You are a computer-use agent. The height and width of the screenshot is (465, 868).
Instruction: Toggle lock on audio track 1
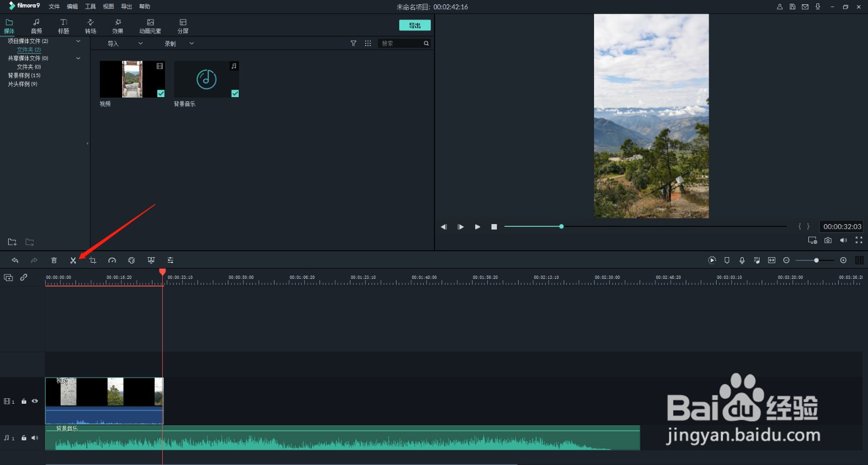24,438
